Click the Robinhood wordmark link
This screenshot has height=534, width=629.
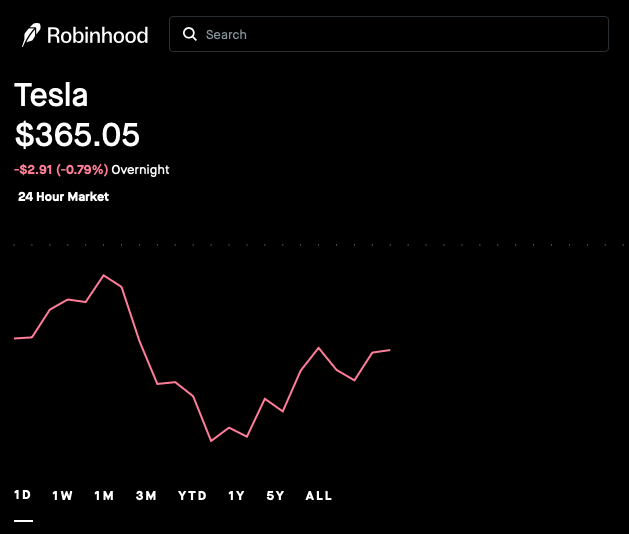click(x=97, y=35)
